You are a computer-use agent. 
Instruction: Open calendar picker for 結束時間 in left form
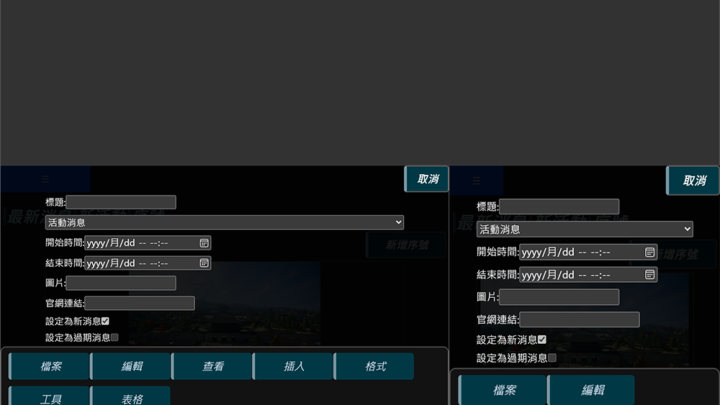click(204, 263)
